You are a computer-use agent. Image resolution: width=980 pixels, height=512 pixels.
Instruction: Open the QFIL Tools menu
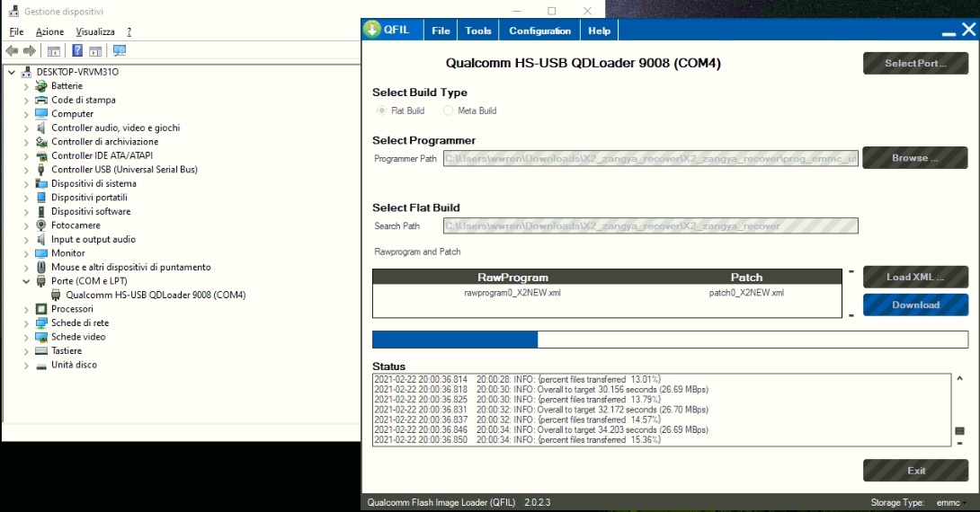tap(478, 31)
